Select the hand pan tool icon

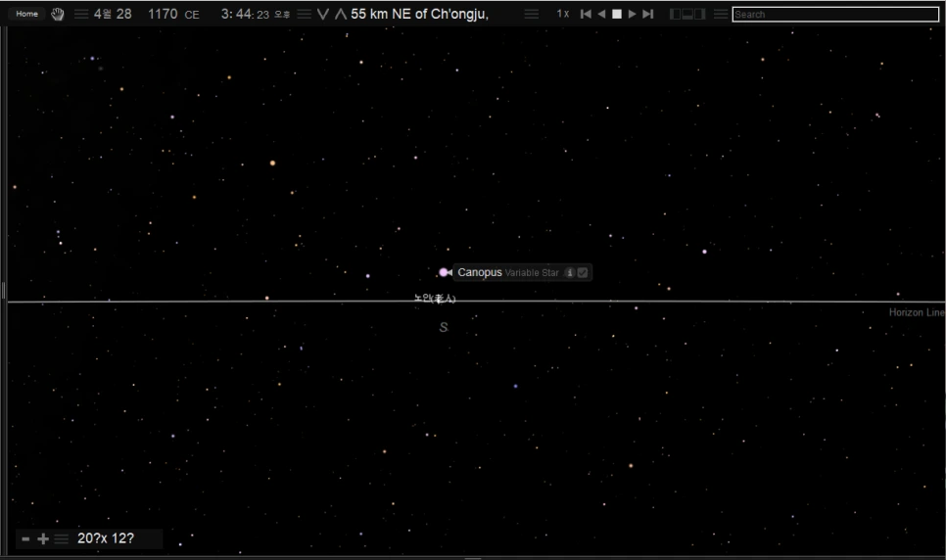[x=58, y=14]
